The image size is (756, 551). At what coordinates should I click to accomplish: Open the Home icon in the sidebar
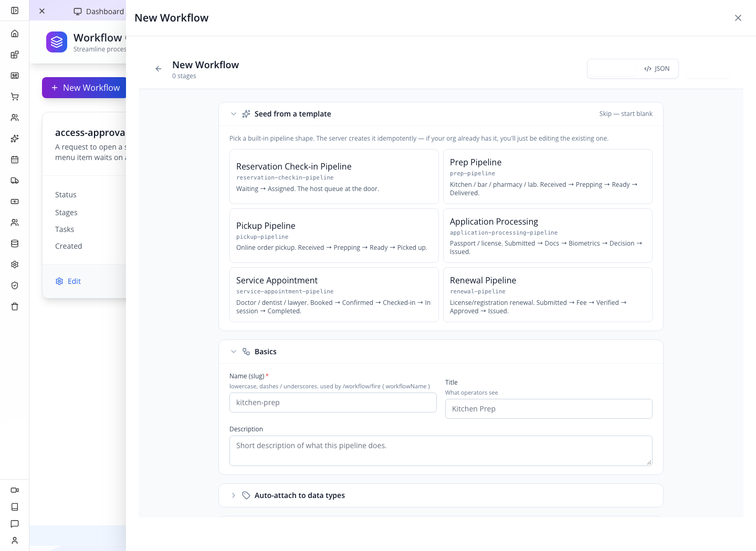tap(15, 34)
